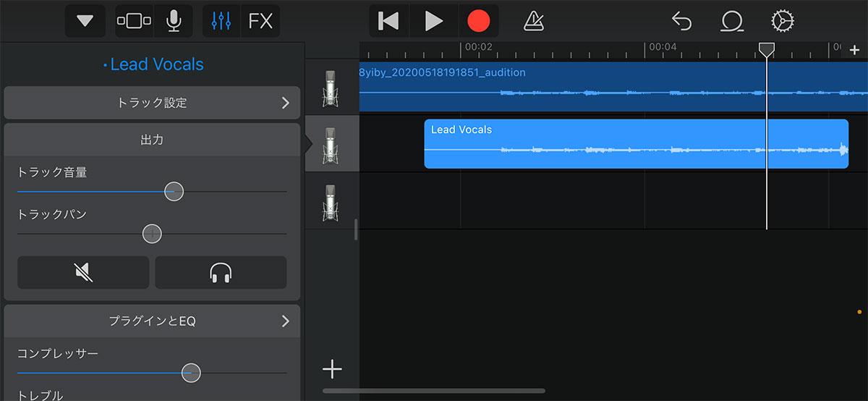
Task: Toggle the metronome
Action: point(534,21)
